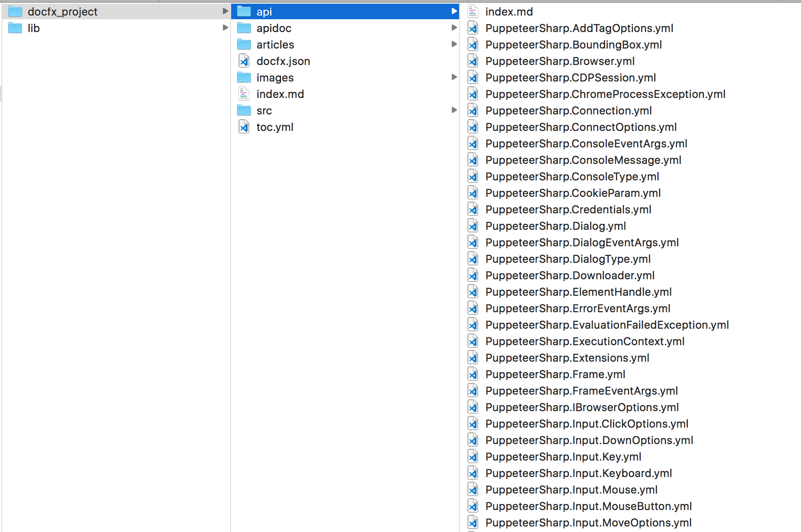Select PuppeteerSharp.ExecutionContext.yml
The width and height of the screenshot is (801, 532).
(x=585, y=342)
